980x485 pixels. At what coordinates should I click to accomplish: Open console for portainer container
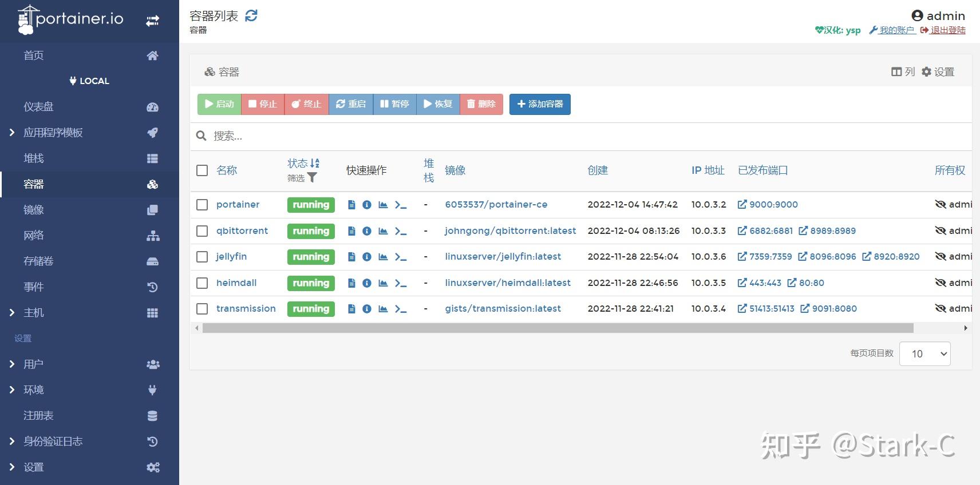click(401, 205)
